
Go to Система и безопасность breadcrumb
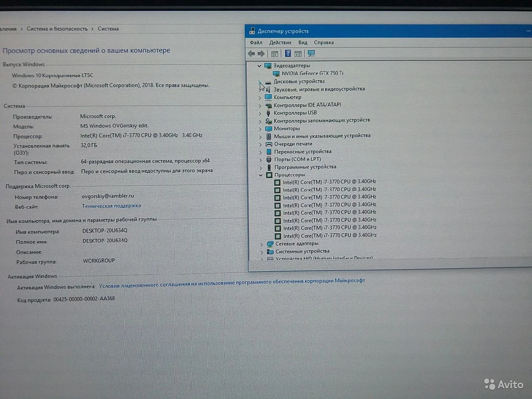(x=57, y=29)
